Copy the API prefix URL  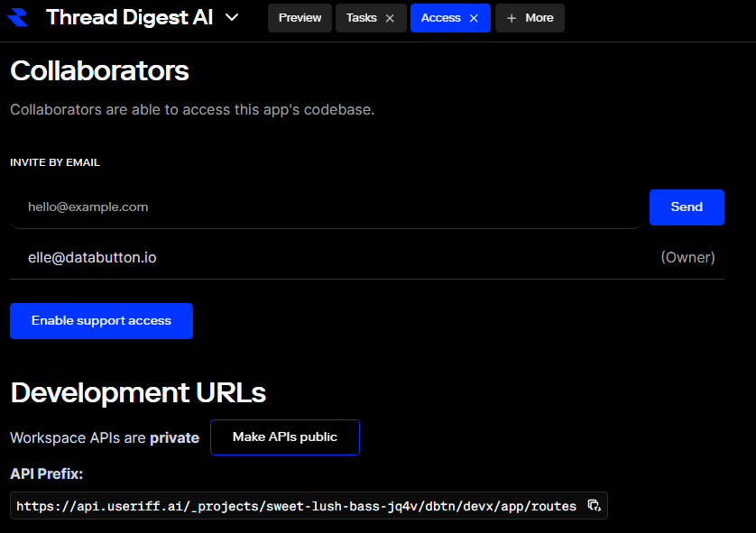click(x=594, y=506)
